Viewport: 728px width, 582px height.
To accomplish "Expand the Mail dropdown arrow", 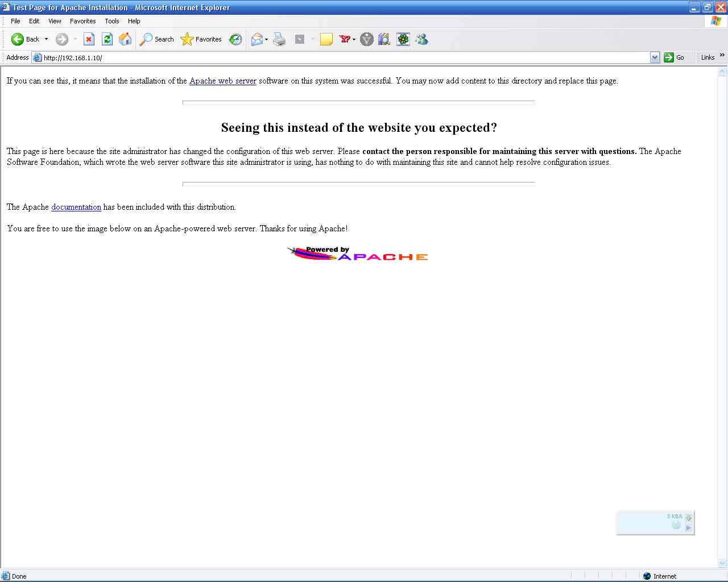I will (x=267, y=39).
